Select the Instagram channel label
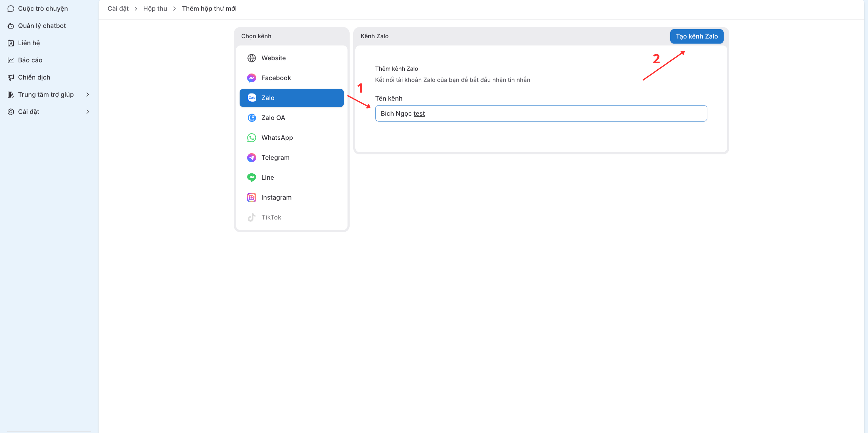 point(276,197)
